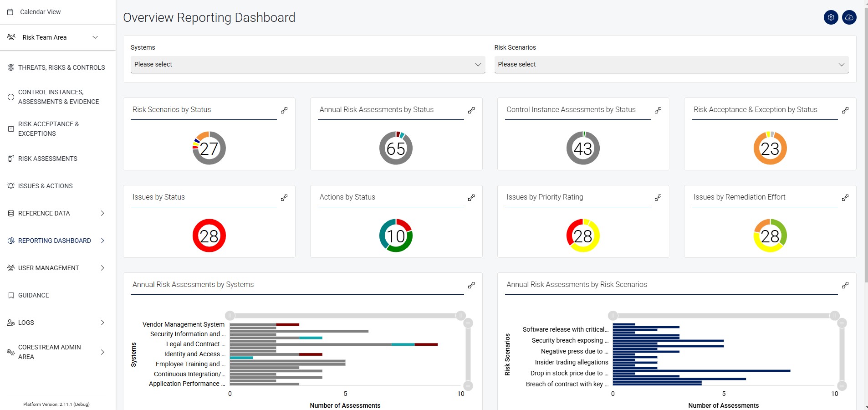Expand the Annual Risk Assessments by Systems chart

coord(471,285)
